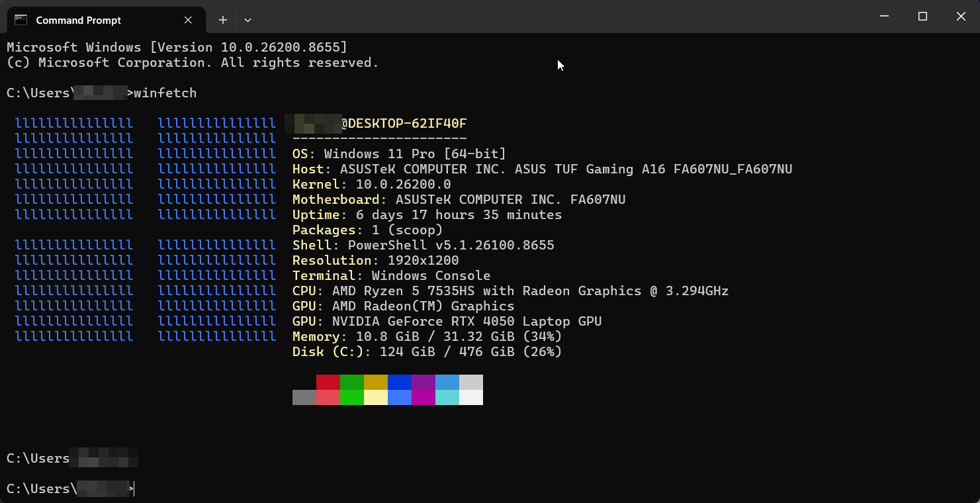Click the 'Windows Console' terminal value
Image resolution: width=980 pixels, height=503 pixels.
[x=431, y=275]
